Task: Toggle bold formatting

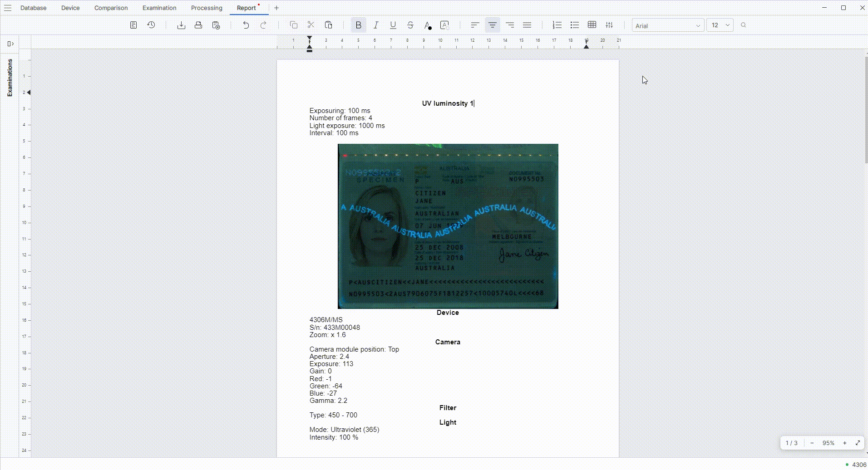Action: [359, 25]
